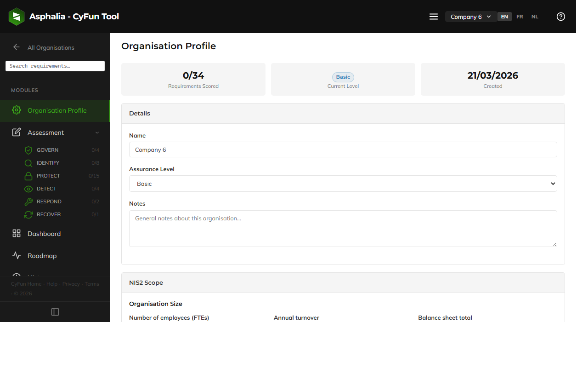Viewport: 588px width, 368px height.
Task: Click the RECOVER cycle icon
Action: point(28,214)
